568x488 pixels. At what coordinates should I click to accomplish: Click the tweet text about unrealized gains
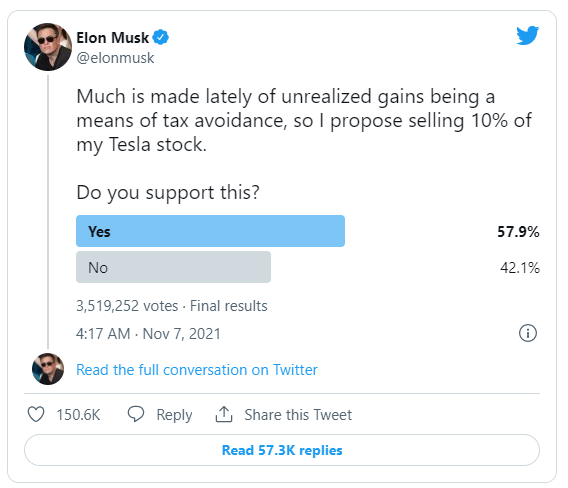[x=304, y=121]
